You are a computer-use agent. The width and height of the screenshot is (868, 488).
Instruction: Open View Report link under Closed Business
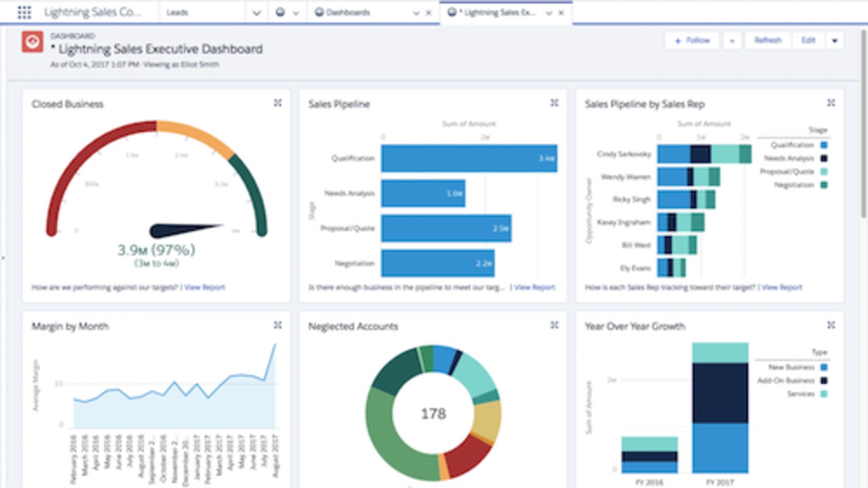coord(205,287)
